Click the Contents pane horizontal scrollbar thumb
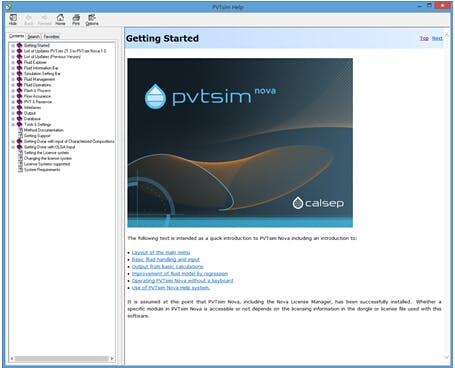Viewport: 455px width, 368px height. tap(62, 358)
